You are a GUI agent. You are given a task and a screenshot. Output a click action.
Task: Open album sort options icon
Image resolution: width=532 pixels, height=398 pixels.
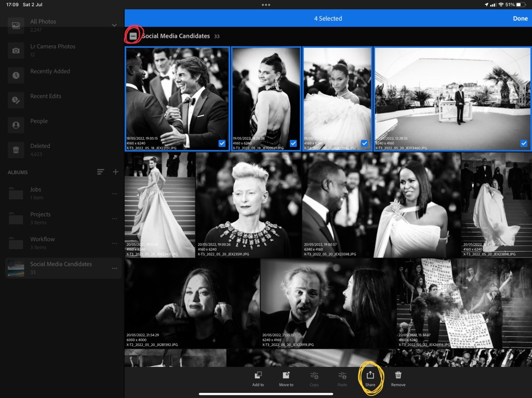coord(101,172)
